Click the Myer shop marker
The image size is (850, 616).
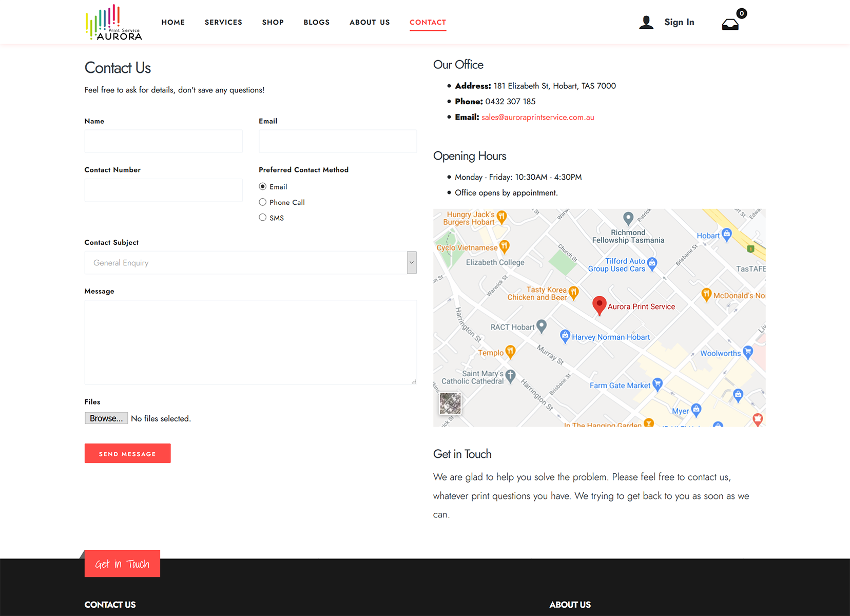pyautogui.click(x=696, y=410)
